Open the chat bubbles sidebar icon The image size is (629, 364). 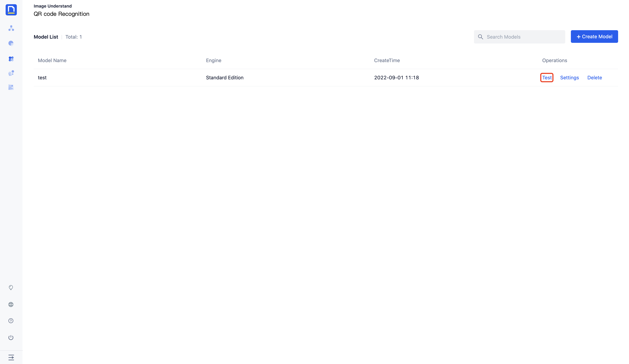coord(11,73)
